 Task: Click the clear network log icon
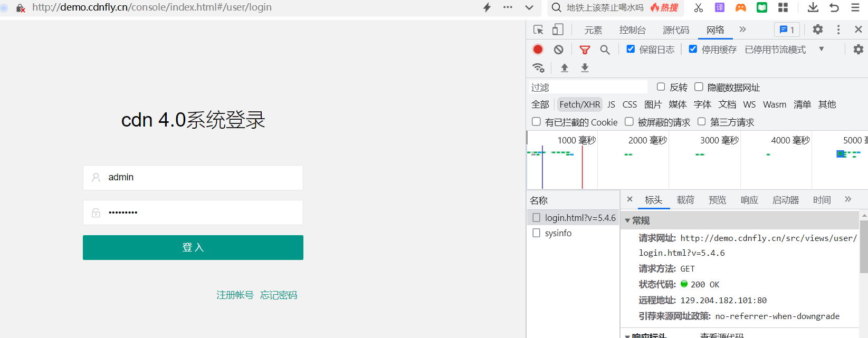(x=558, y=50)
